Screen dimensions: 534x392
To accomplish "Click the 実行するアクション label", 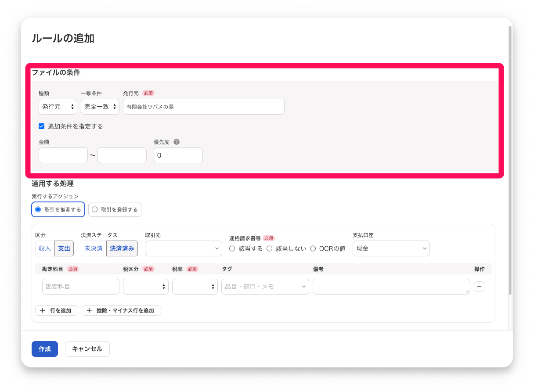I will (x=55, y=196).
